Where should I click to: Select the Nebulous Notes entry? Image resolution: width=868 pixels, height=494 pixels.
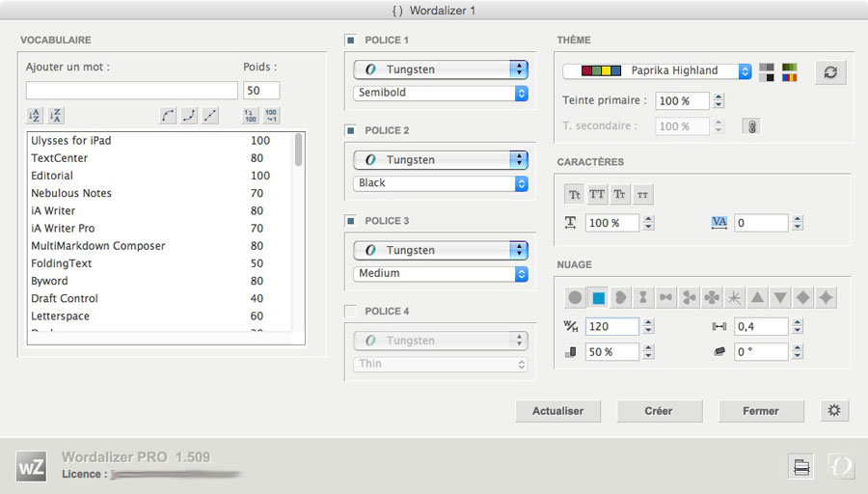[159, 193]
